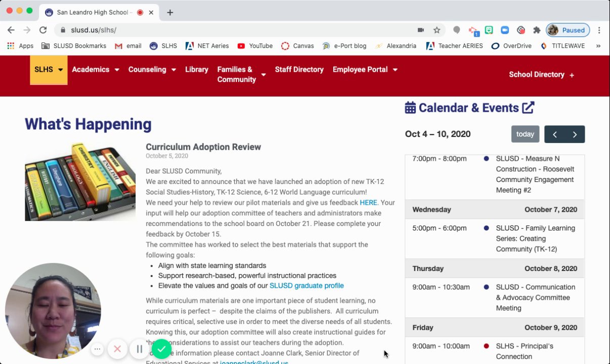Open the e-Port blog bookmark
Screen dimensions: 610x364
point(344,46)
